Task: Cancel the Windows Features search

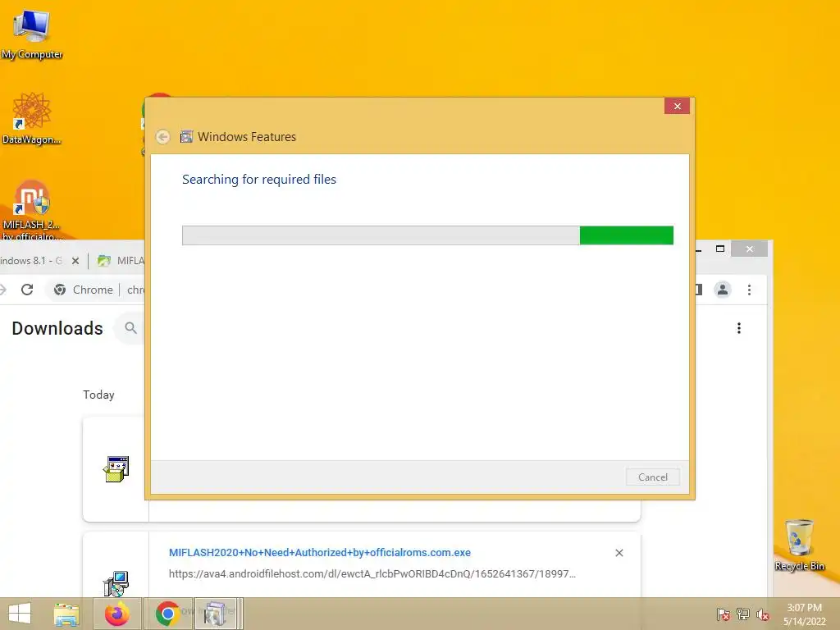Action: (x=652, y=477)
